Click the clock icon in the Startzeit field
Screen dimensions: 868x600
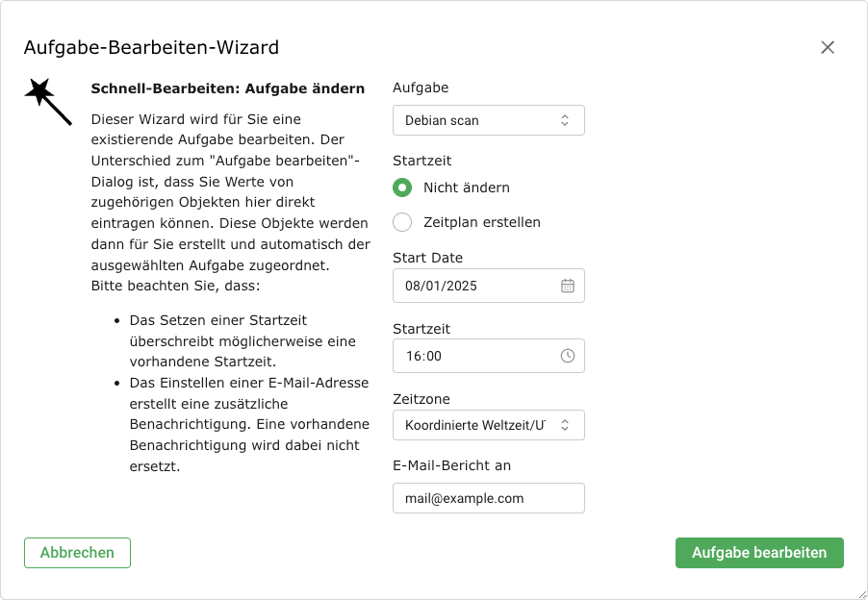pyautogui.click(x=568, y=356)
